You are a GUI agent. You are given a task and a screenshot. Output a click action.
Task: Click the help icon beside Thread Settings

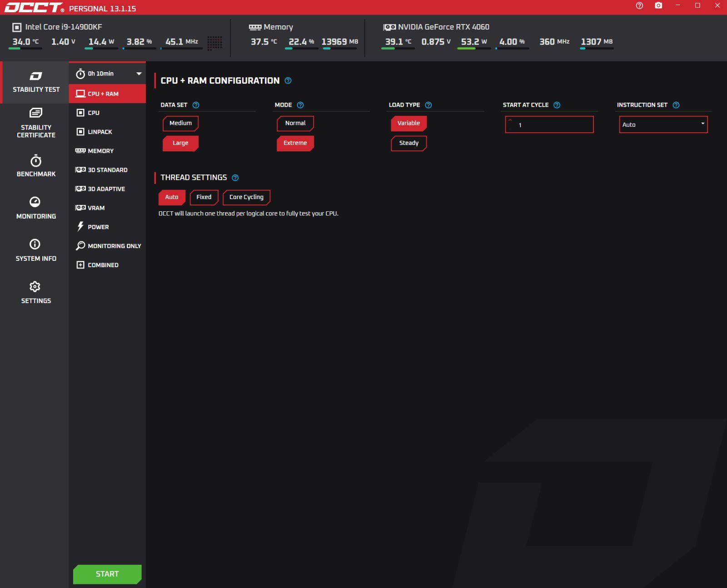[235, 178]
